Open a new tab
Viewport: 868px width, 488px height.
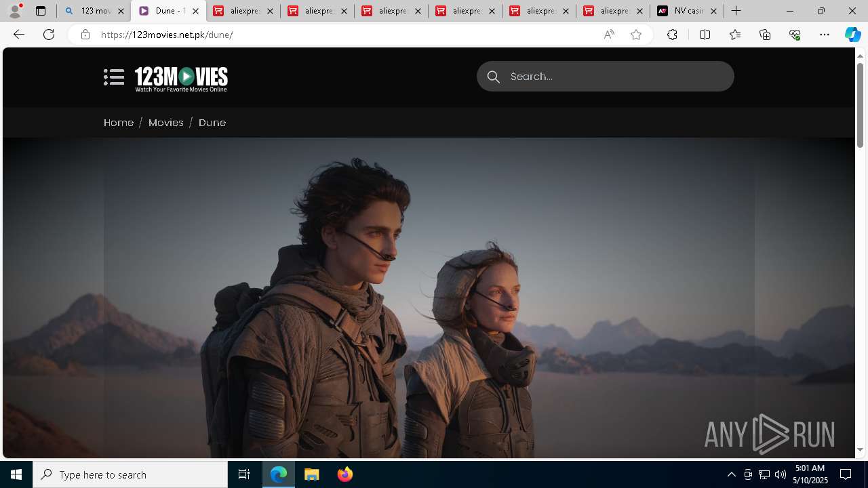click(x=736, y=11)
